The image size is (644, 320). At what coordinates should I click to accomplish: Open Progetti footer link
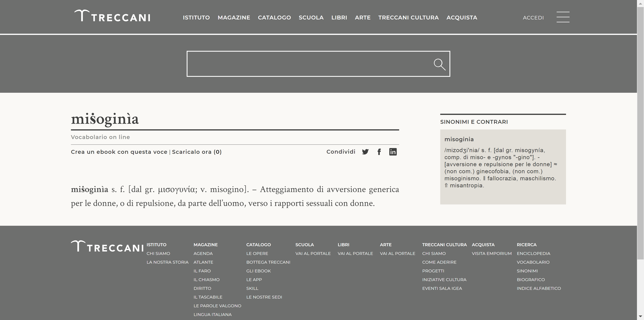click(433, 271)
